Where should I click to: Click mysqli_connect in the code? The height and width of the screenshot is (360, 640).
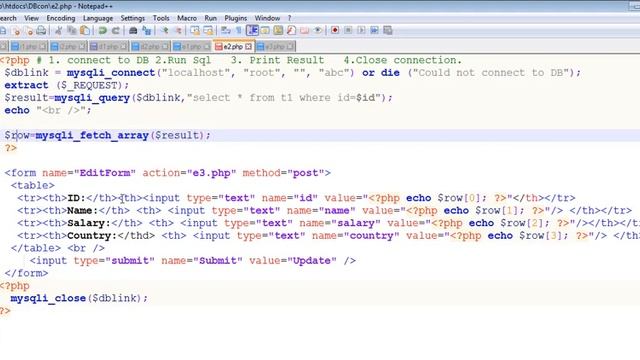coord(111,73)
